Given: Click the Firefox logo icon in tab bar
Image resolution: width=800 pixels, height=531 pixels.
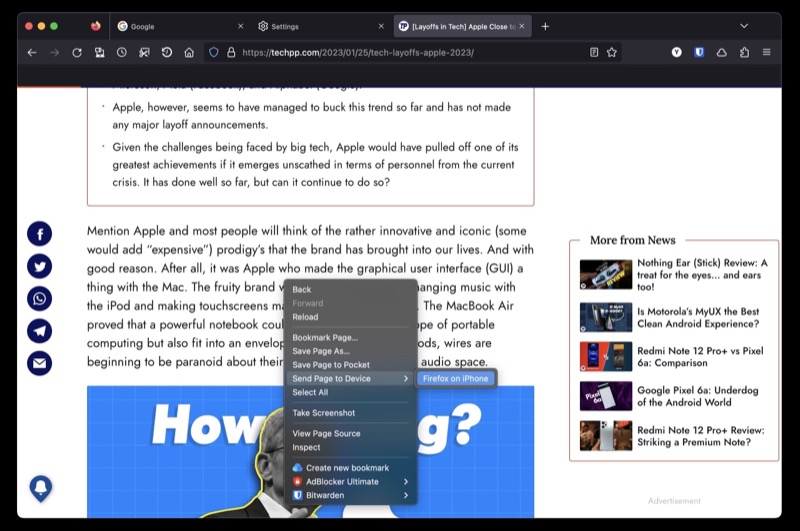Looking at the screenshot, I should 95,26.
